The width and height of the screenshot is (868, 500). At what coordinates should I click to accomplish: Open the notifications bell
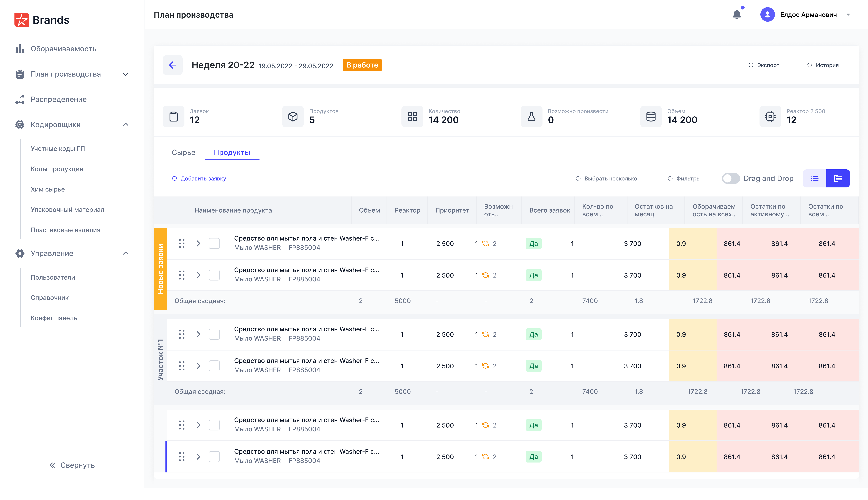(737, 14)
